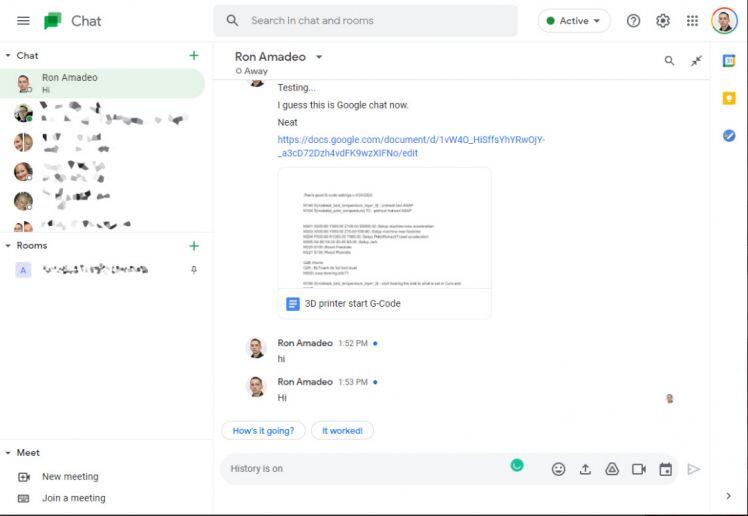
Task: Click the Google Chat logo
Action: (x=52, y=21)
